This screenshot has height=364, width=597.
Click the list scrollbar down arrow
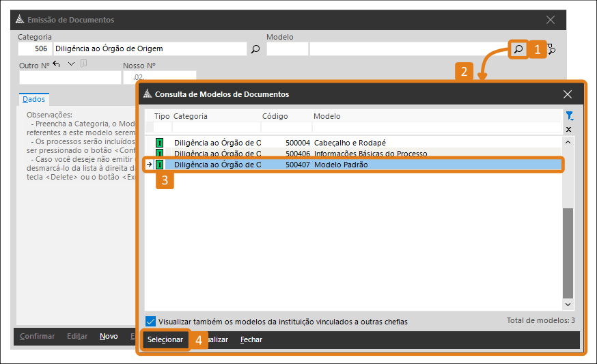click(568, 304)
